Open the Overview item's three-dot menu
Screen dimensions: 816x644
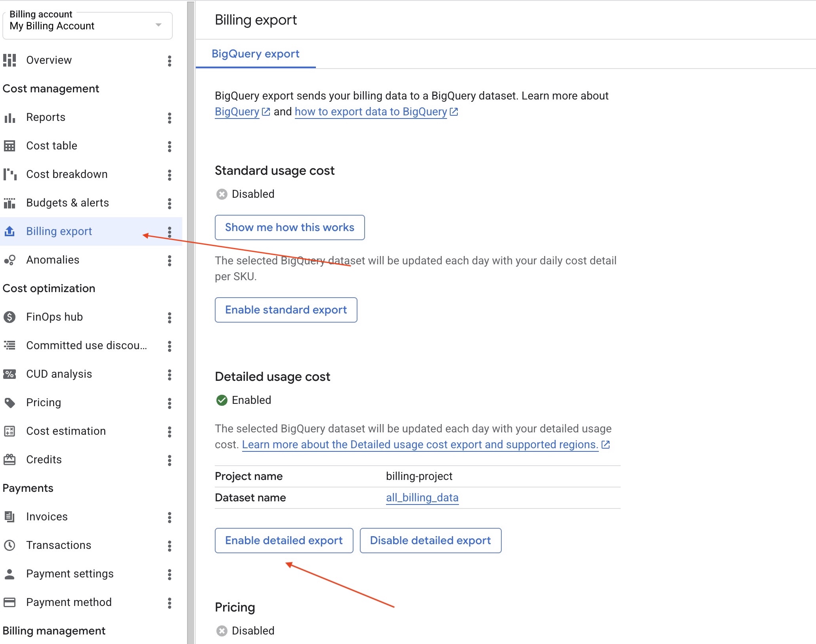click(x=170, y=61)
